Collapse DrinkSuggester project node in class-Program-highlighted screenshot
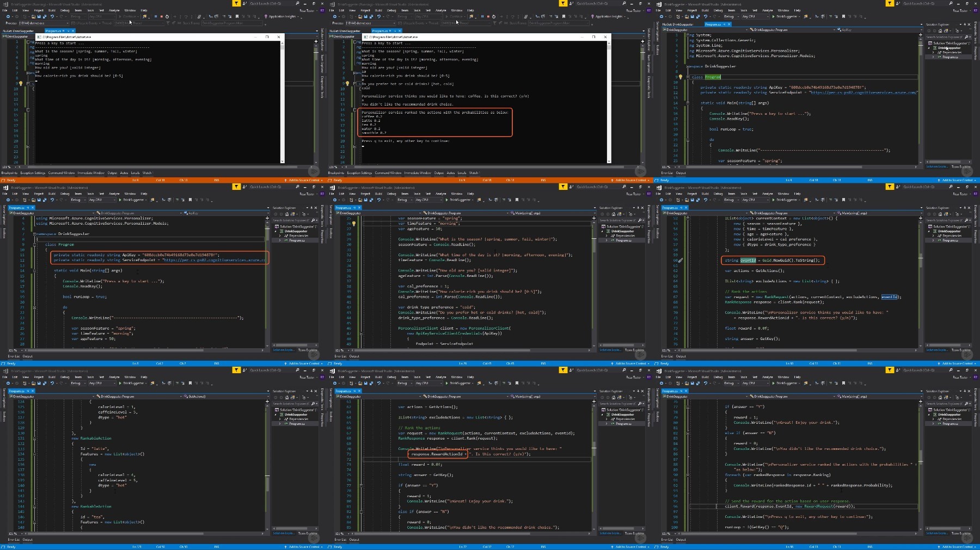Viewport: 980px width, 550px height. coord(929,48)
